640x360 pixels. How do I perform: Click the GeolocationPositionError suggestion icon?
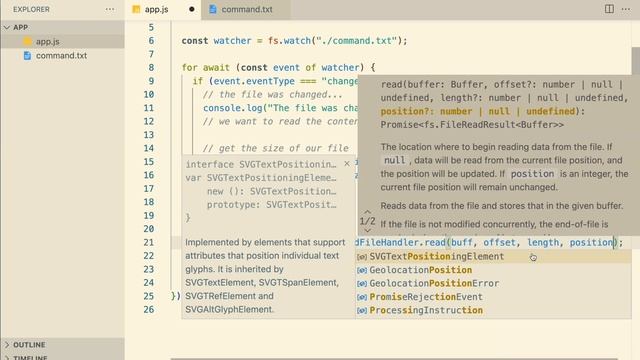coord(362,284)
